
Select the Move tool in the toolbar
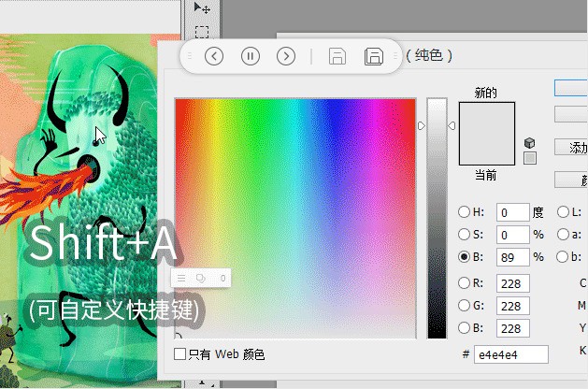(x=202, y=7)
